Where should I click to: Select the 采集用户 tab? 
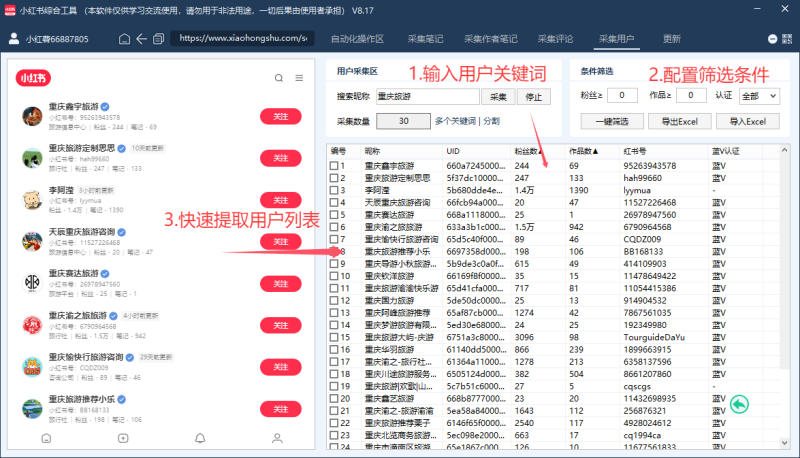pos(616,39)
